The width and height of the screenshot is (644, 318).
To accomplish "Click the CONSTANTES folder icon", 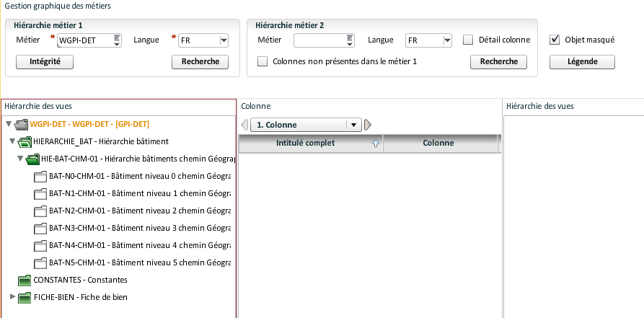I will pos(25,280).
